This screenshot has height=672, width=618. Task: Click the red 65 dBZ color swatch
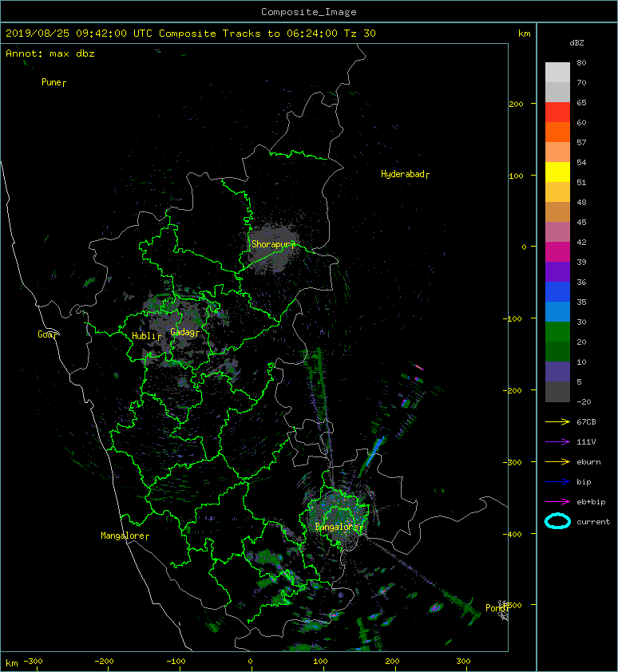pyautogui.click(x=557, y=112)
